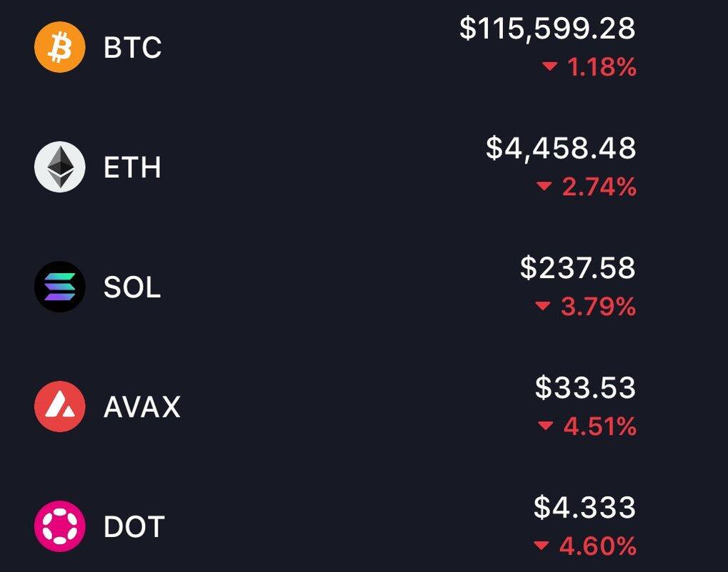The image size is (728, 572).
Task: Click the red down arrow beside 2.74%
Action: pos(544,187)
